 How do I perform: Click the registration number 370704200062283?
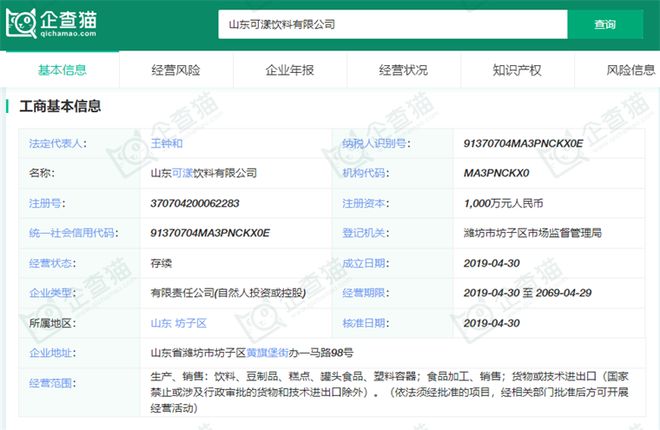[x=195, y=203]
